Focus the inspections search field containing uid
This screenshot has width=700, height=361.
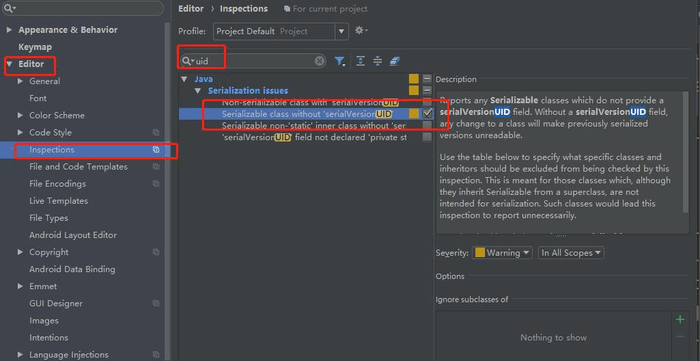(253, 61)
